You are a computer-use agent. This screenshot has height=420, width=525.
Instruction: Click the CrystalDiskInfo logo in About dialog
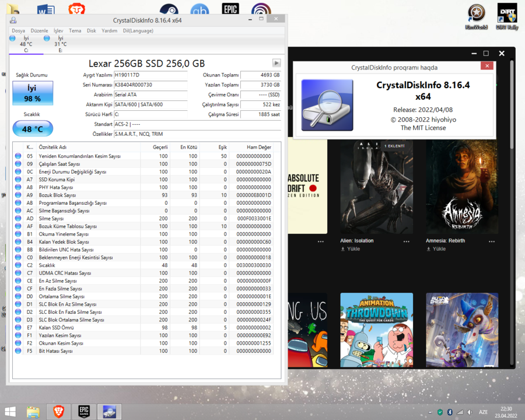tap(327, 105)
